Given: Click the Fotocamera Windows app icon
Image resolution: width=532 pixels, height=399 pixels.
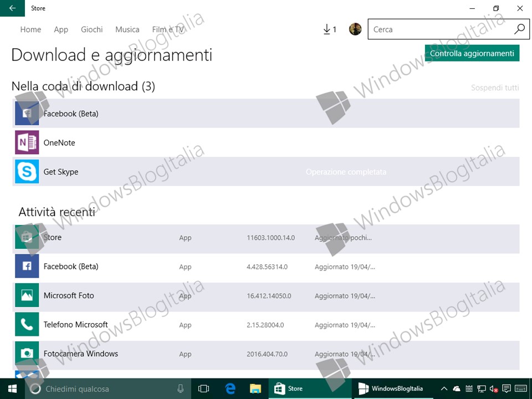Looking at the screenshot, I should (27, 354).
